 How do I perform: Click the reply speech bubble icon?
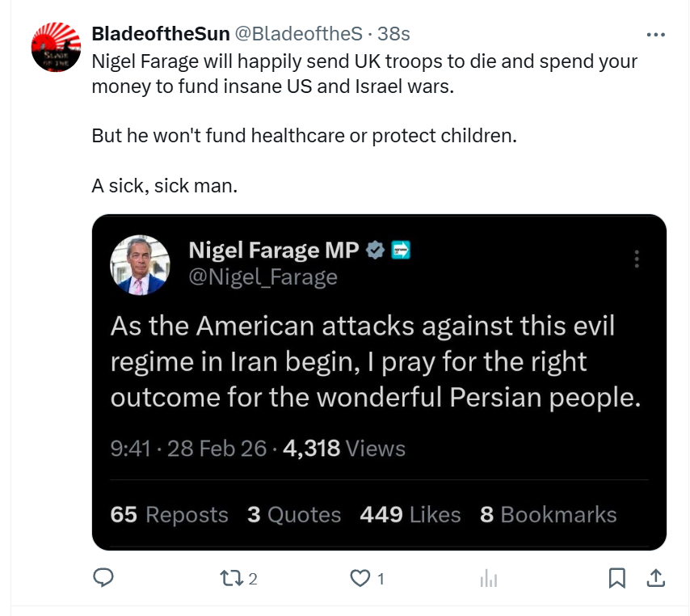click(103, 578)
